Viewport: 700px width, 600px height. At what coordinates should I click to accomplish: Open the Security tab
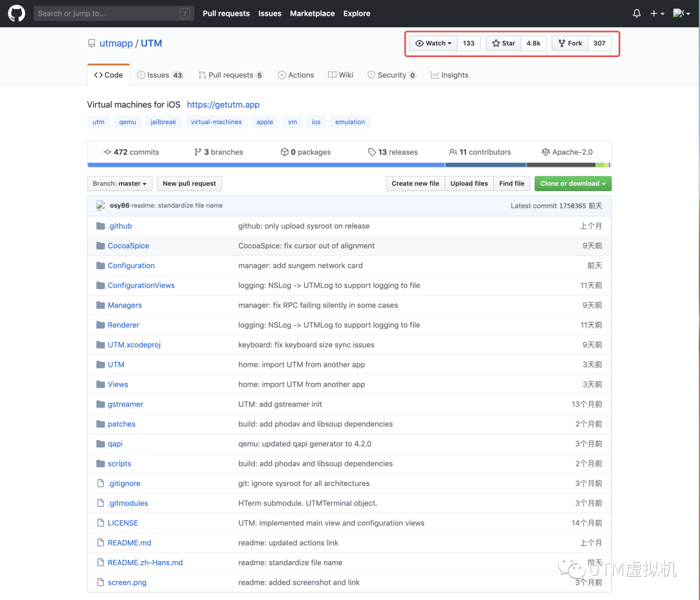click(391, 75)
